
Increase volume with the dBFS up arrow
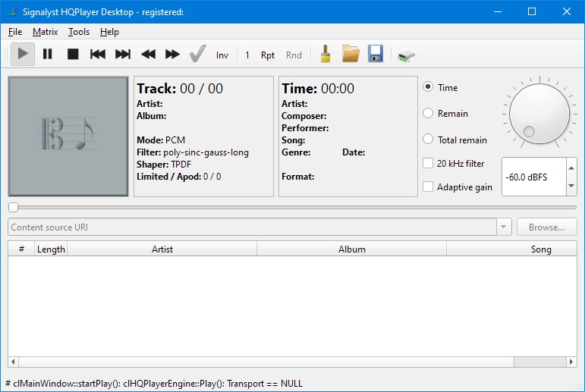tap(571, 168)
